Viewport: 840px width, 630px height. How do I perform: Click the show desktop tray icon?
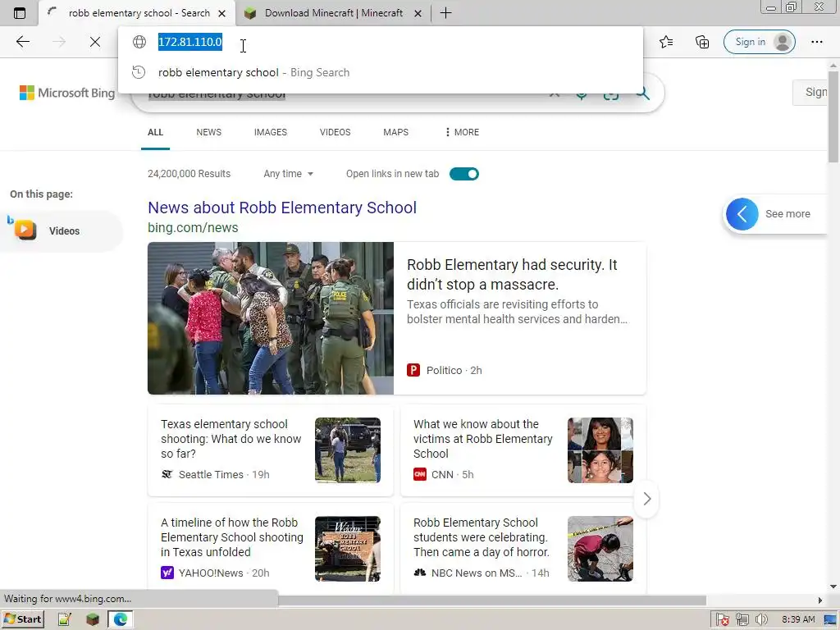point(830,620)
